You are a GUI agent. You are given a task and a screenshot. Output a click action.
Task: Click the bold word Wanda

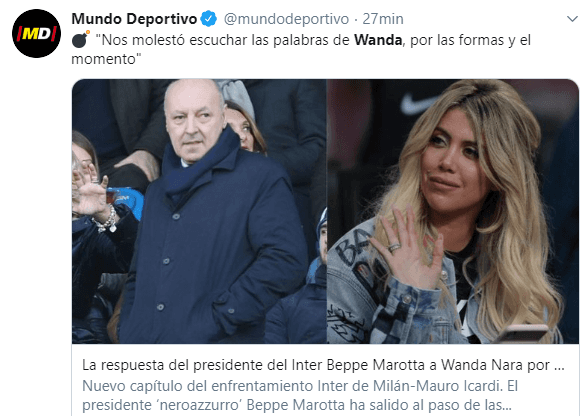tap(378, 40)
